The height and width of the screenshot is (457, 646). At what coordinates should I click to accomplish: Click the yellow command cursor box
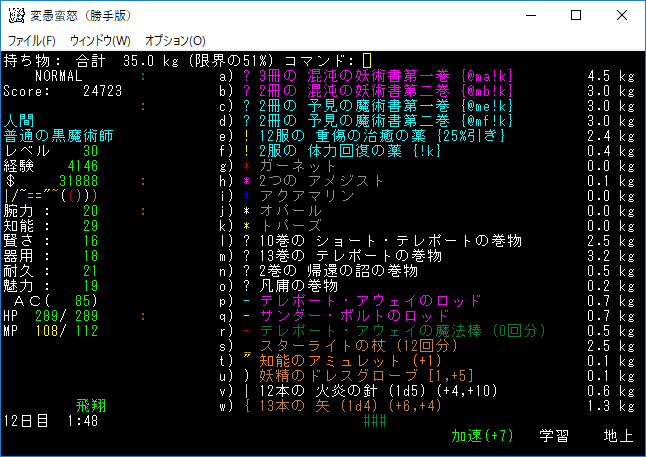coord(367,61)
